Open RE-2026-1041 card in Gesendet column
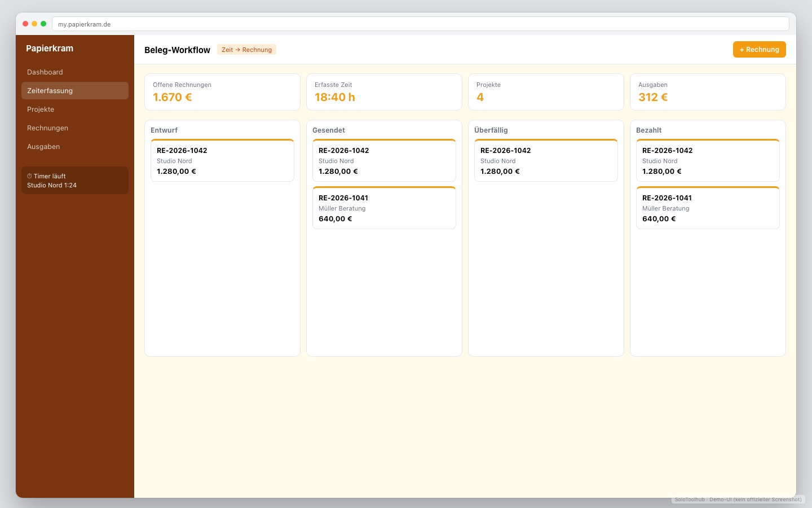This screenshot has height=508, width=812. (x=384, y=208)
